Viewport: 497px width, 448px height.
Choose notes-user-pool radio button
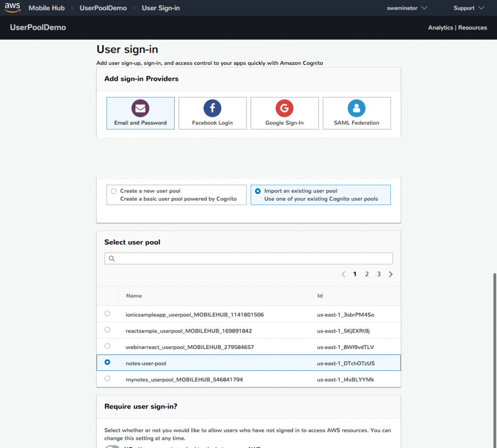click(x=107, y=362)
